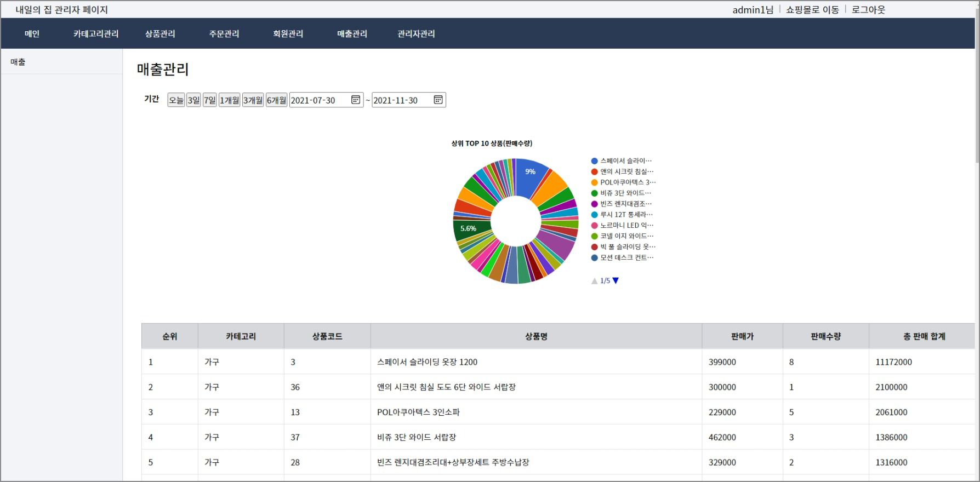Screen dimensions: 980x482
Task: Click the purple 빈즈 렌지대겸조 legend swatch
Action: click(x=594, y=204)
